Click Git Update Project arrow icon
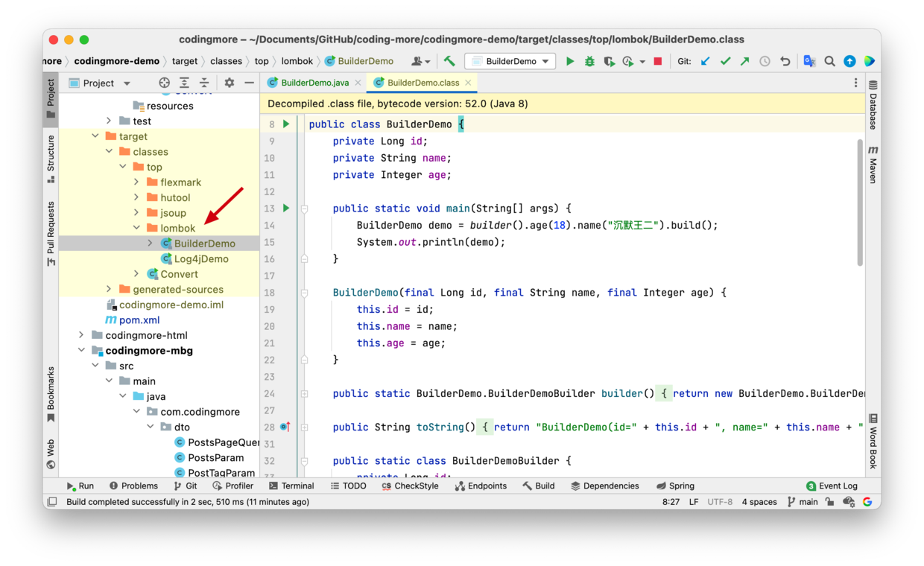 [705, 61]
